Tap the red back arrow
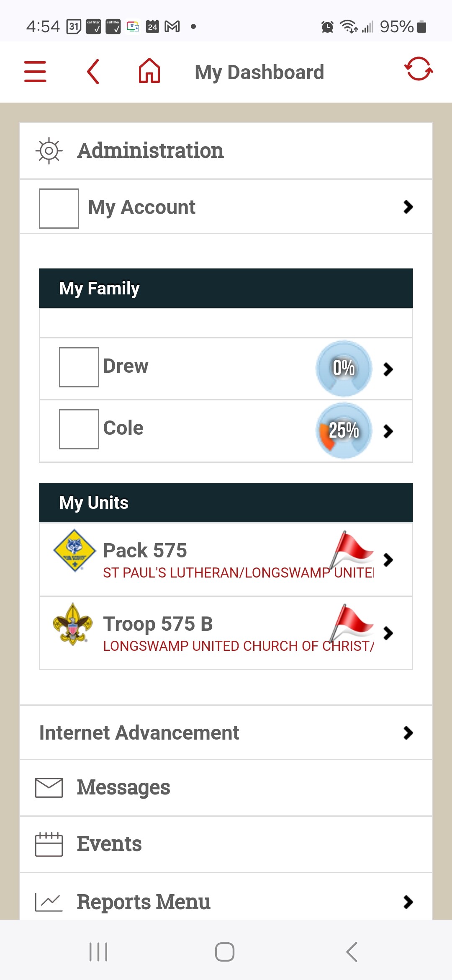 [x=93, y=72]
